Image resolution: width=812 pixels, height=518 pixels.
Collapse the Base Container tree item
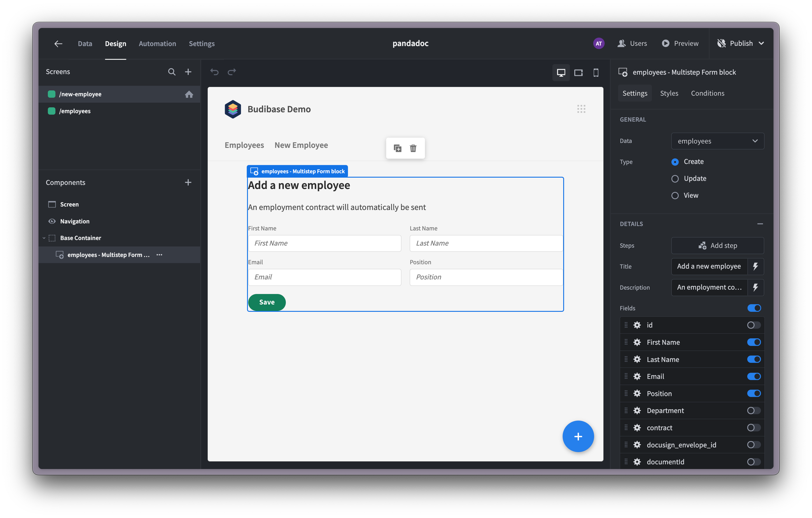point(44,238)
